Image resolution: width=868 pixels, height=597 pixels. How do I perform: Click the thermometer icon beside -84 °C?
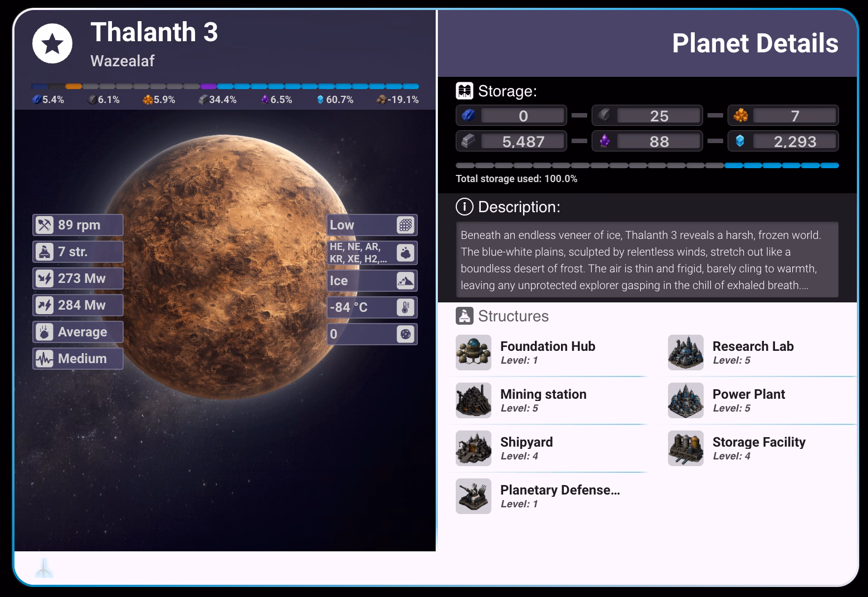click(x=406, y=307)
